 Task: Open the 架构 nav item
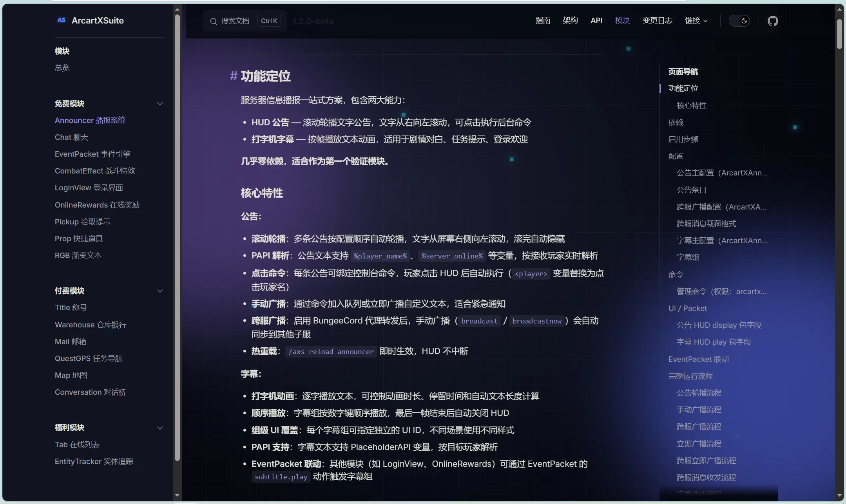pos(570,21)
